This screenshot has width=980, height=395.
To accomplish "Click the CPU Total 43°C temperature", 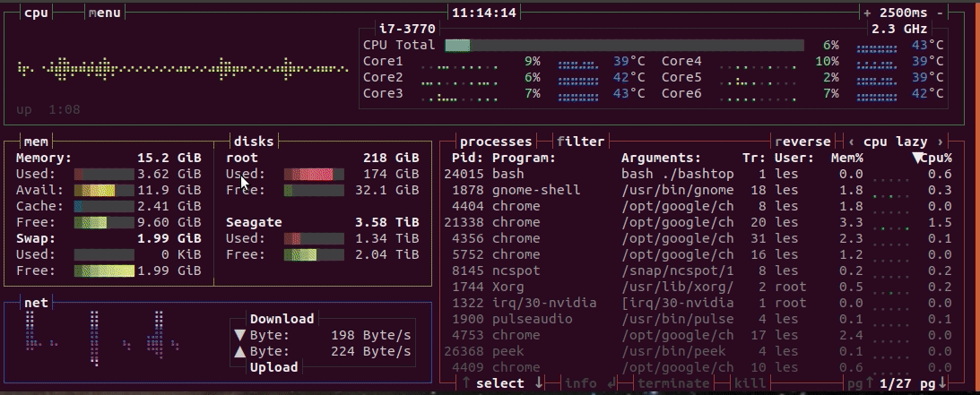I will pos(927,45).
